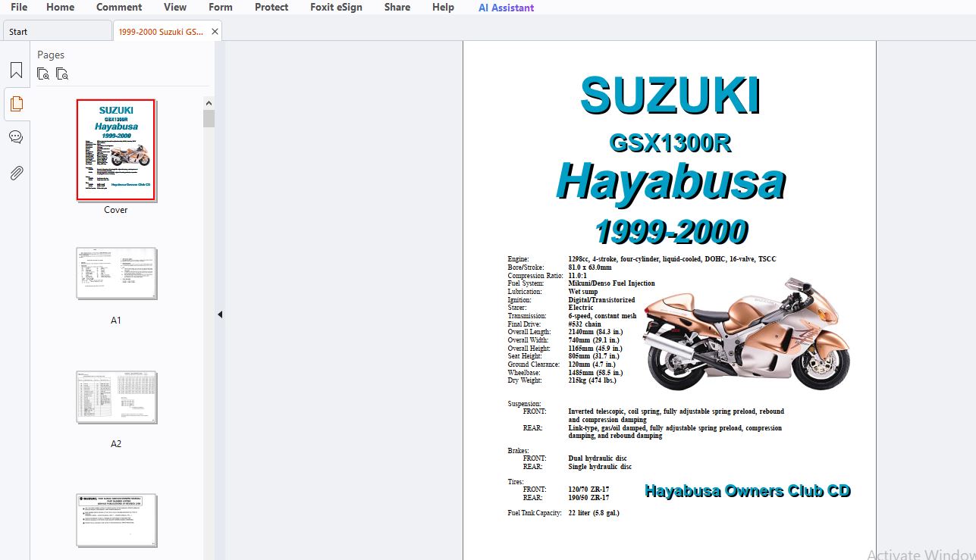
Task: Click the '1485mm (58.5 in.)' wheelbase value
Action: click(x=595, y=373)
